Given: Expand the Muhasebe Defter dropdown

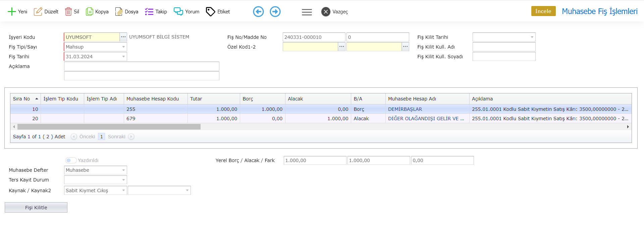Looking at the screenshot, I should 123,170.
